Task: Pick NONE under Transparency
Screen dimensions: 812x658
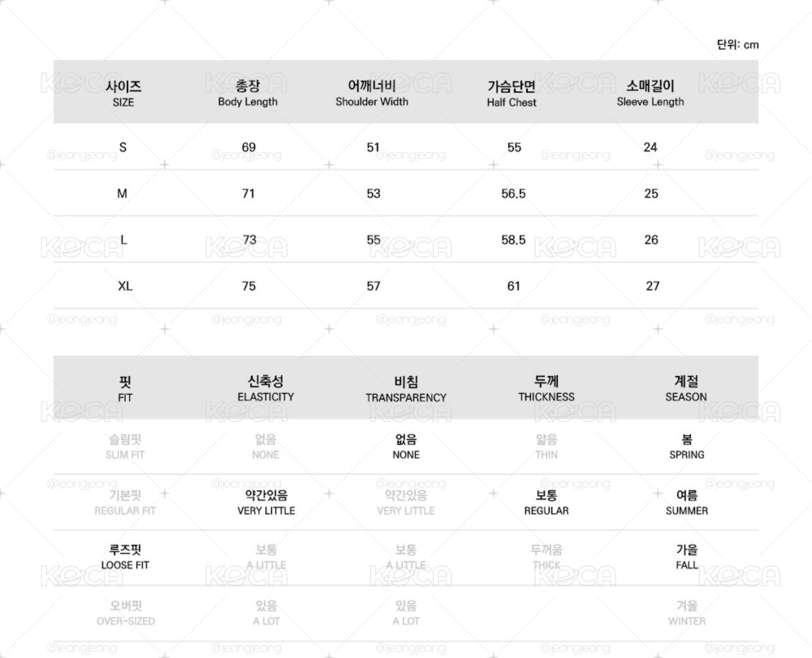Action: [406, 446]
